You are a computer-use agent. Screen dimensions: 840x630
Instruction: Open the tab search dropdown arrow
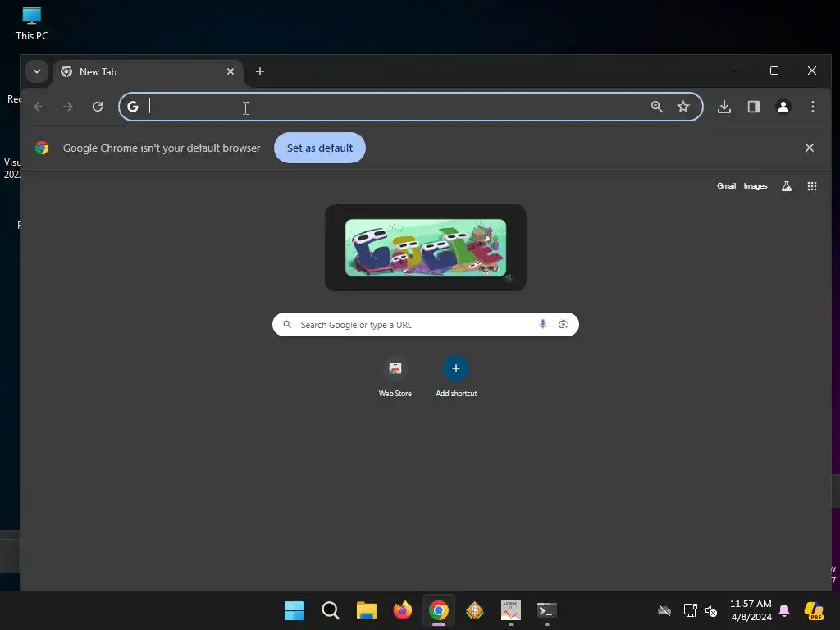[x=36, y=71]
